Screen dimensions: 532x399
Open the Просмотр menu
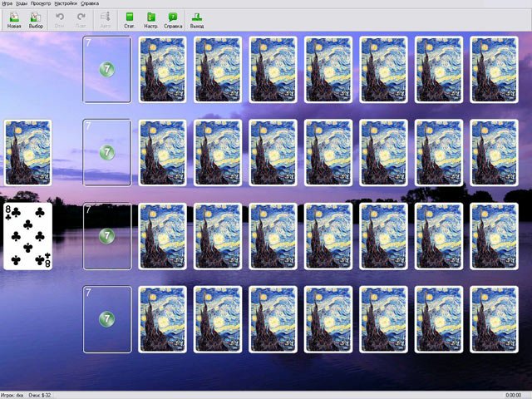(40, 3)
